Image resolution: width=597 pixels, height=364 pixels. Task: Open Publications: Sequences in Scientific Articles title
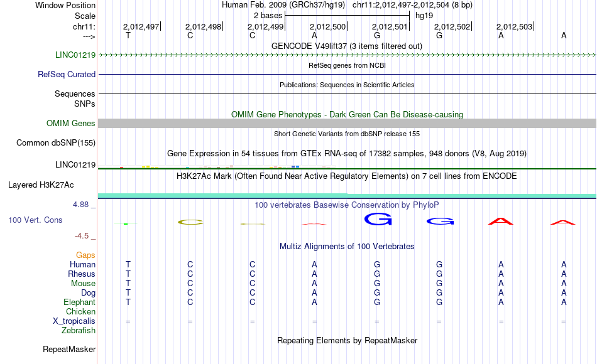347,85
